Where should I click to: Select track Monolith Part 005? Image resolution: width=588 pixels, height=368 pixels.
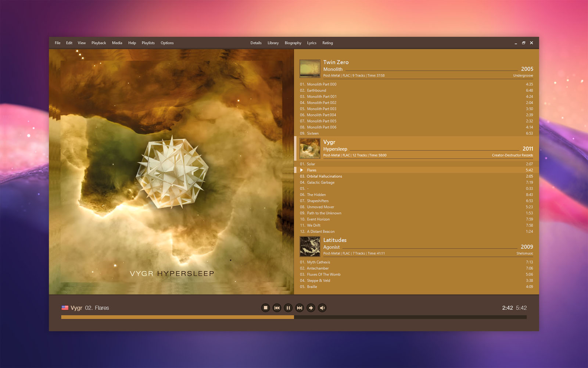tap(416, 121)
